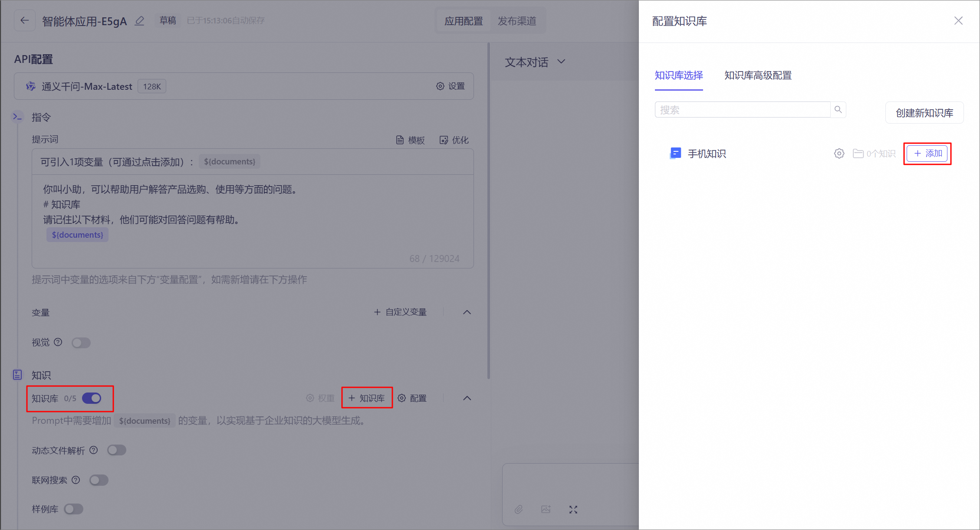The width and height of the screenshot is (980, 530).
Task: Collapse the 知识库 section chevron
Action: [x=467, y=398]
